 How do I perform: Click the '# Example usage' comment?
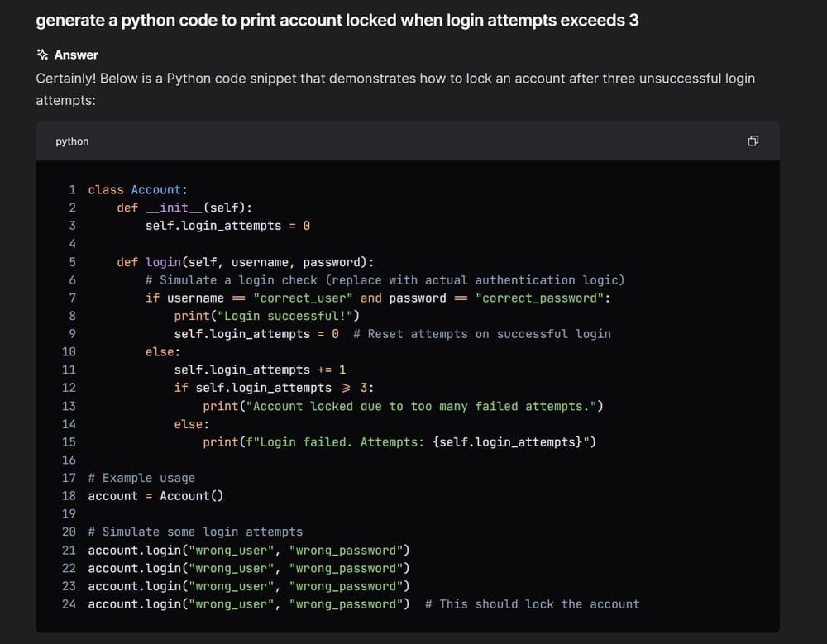pyautogui.click(x=141, y=478)
